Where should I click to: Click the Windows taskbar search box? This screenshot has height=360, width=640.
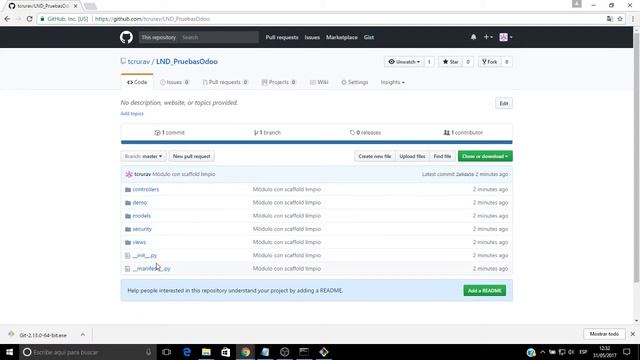point(87,352)
